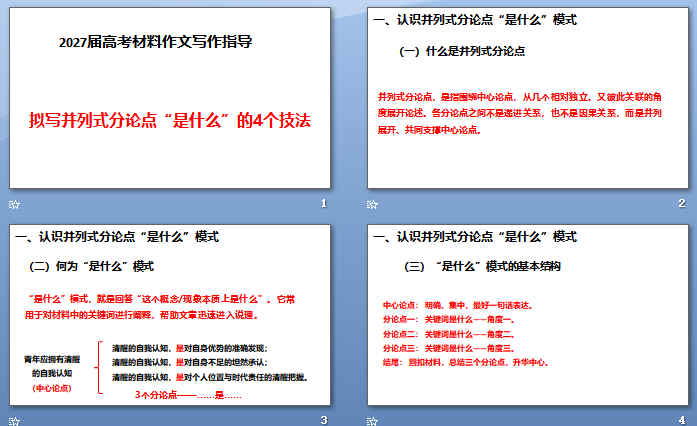Click slide number 1 label

point(324,204)
